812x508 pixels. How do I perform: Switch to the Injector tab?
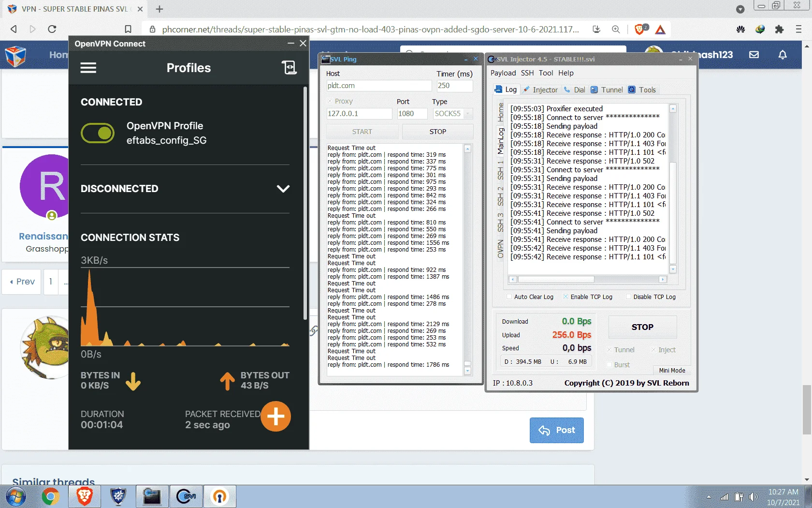click(x=540, y=90)
